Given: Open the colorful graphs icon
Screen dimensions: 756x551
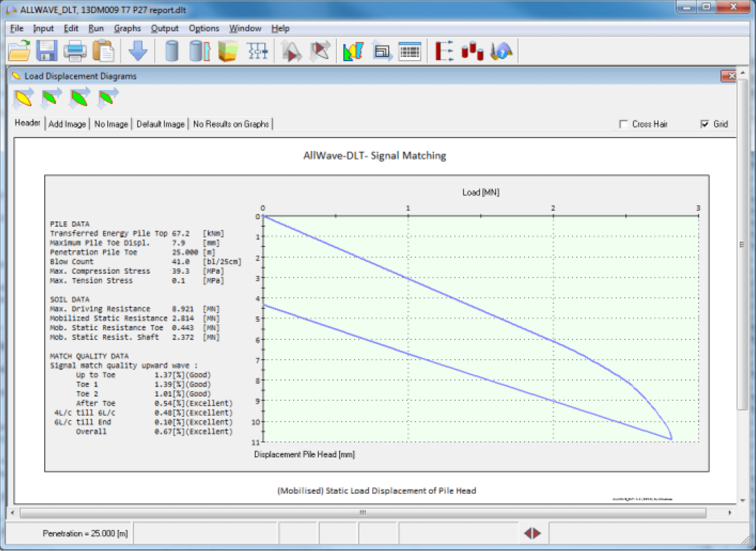Looking at the screenshot, I should point(353,51).
